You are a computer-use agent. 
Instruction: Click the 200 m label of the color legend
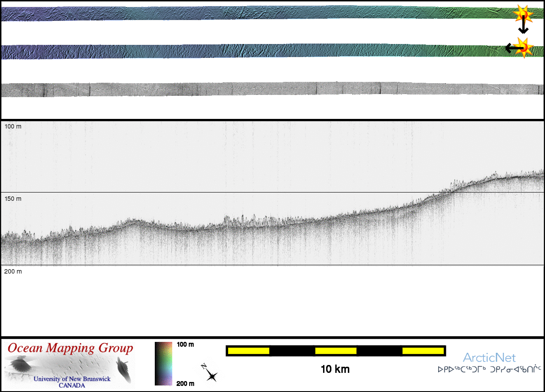pos(185,383)
